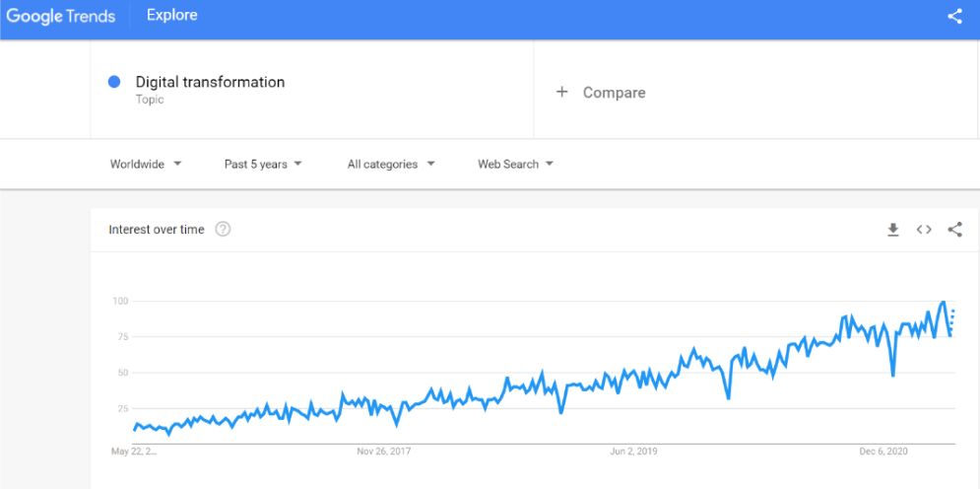Screen dimensions: 980x489
Task: Click the Interest over time heading
Action: click(157, 230)
